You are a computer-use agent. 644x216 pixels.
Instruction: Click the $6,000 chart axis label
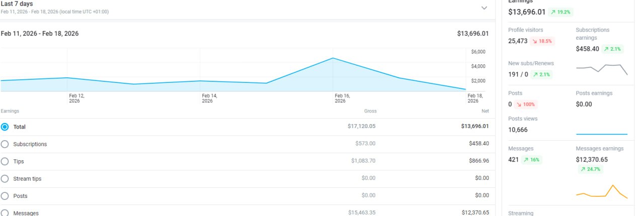click(478, 52)
